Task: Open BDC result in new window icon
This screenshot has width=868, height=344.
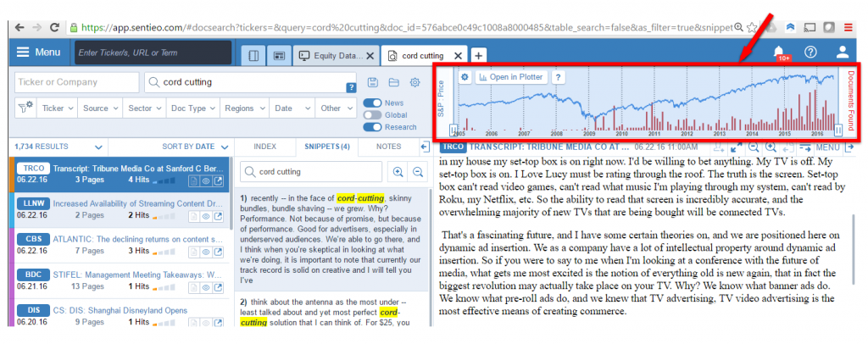Action: click(219, 287)
